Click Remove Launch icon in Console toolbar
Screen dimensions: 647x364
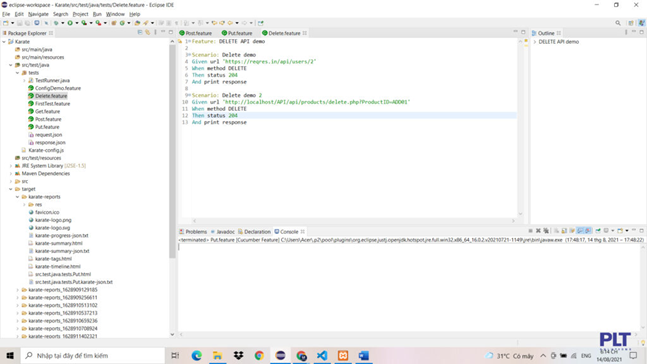pos(538,231)
